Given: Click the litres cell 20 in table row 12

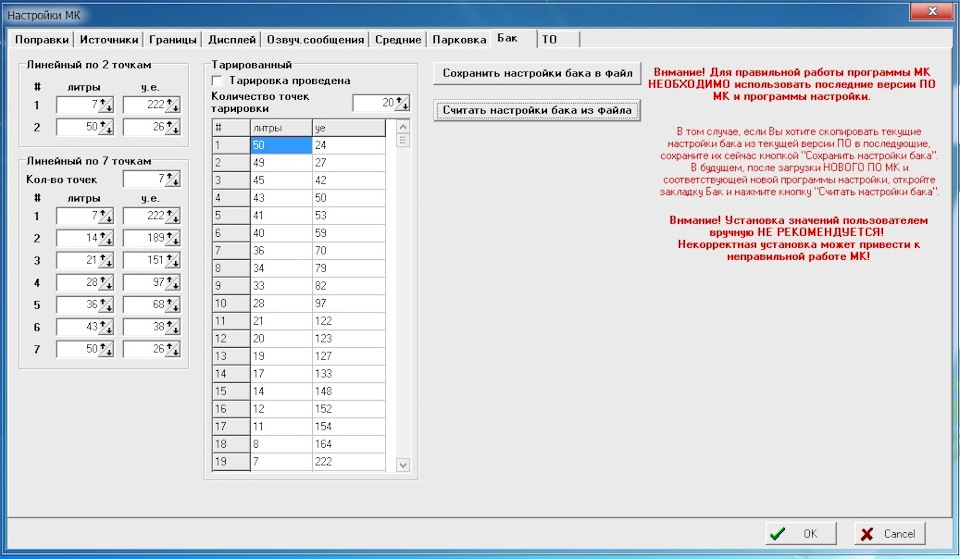Looking at the screenshot, I should [x=281, y=339].
